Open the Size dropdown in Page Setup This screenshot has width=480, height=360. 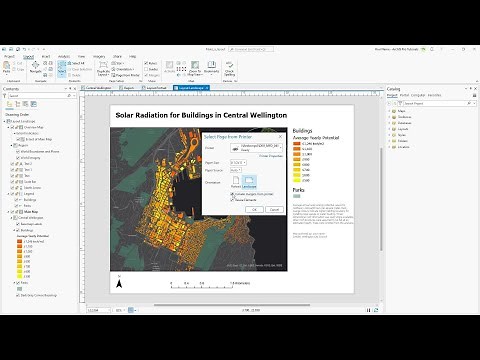(118, 63)
